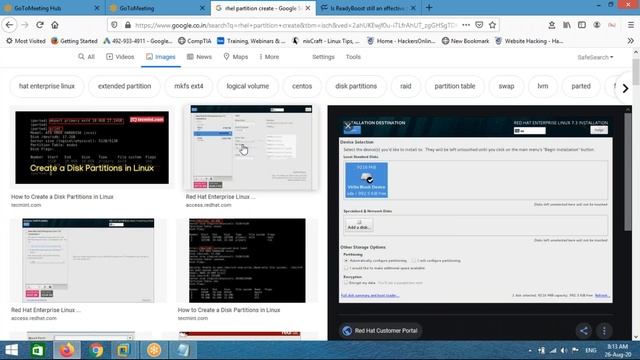Filter by disk partitions chip
Viewport: 640px width, 360px height.
click(356, 86)
